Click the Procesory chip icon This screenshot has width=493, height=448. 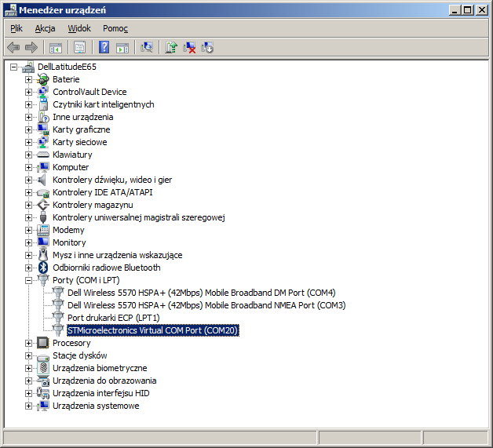[x=42, y=343]
